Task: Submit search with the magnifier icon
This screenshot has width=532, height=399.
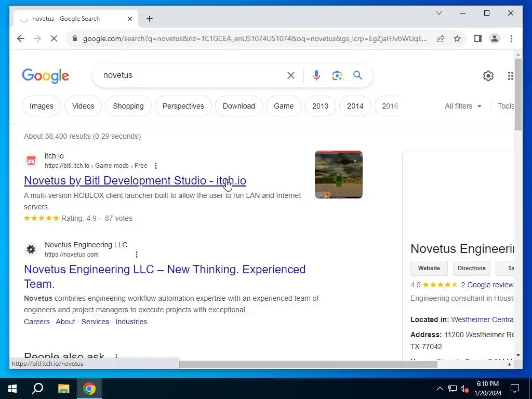Action: click(x=357, y=75)
